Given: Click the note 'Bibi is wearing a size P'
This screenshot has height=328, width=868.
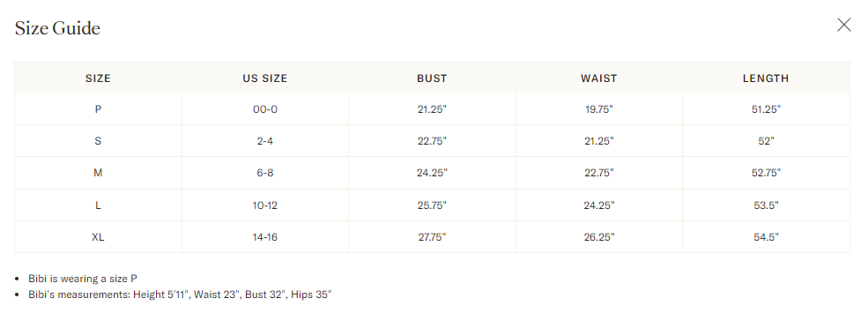Looking at the screenshot, I should coord(83,279).
